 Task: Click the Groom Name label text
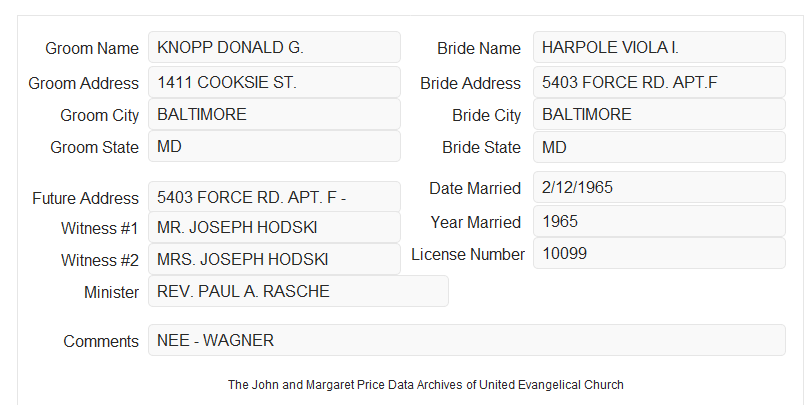[x=92, y=48]
